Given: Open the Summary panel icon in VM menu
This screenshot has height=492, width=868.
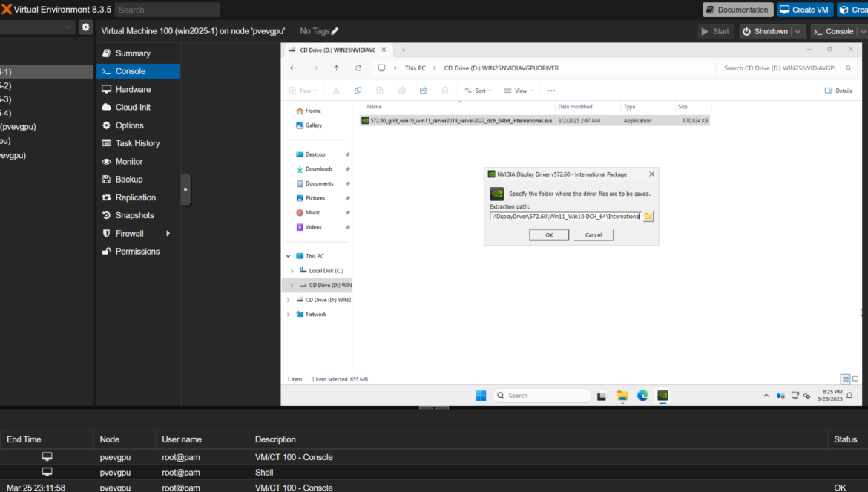Looking at the screenshot, I should pyautogui.click(x=106, y=53).
